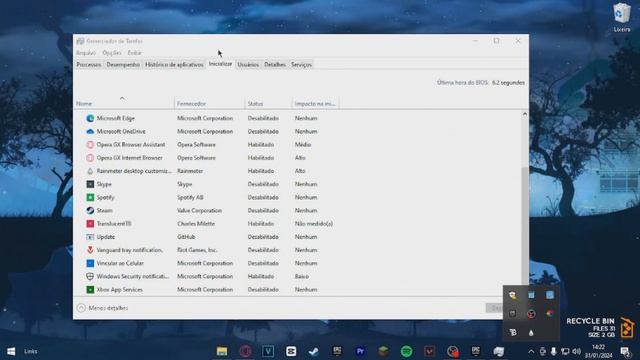Click the Rainmeter Recycle Bin desktop widget

[x=601, y=327]
